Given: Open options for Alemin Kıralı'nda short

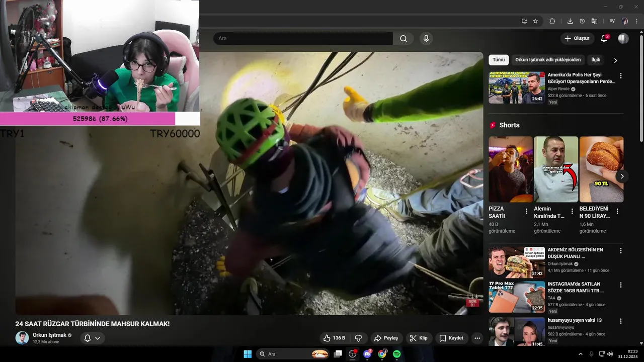Looking at the screenshot, I should pyautogui.click(x=572, y=211).
